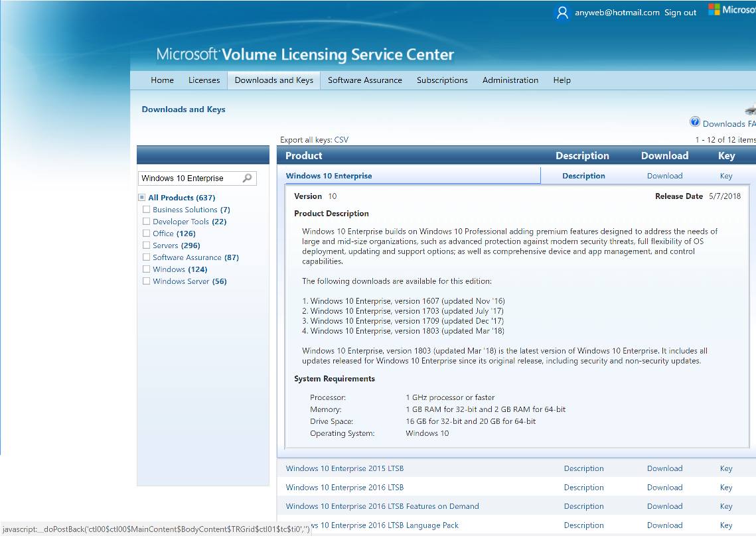756x540 pixels.
Task: Click the Windows (124) label
Action: tap(180, 269)
